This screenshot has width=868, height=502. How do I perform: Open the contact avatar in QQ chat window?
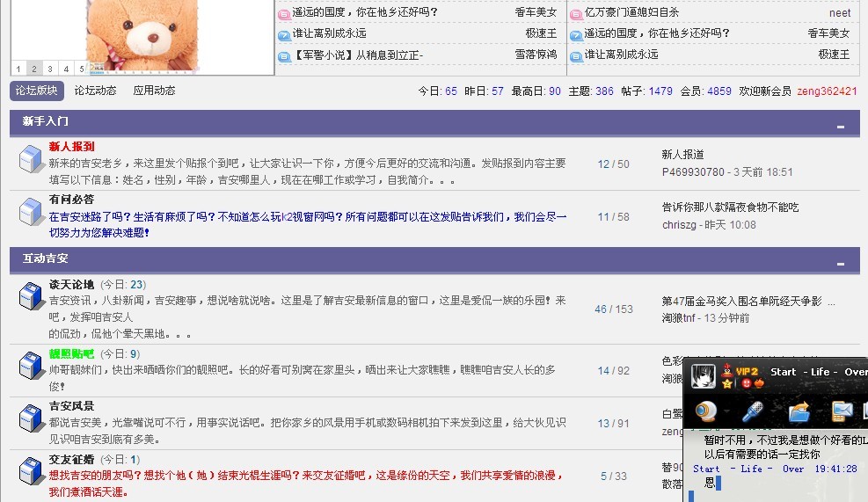(x=703, y=375)
